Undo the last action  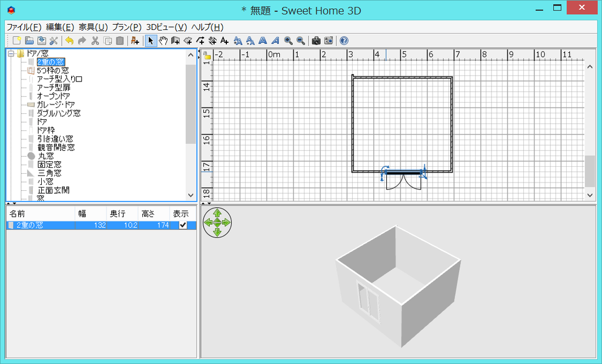[x=69, y=41]
